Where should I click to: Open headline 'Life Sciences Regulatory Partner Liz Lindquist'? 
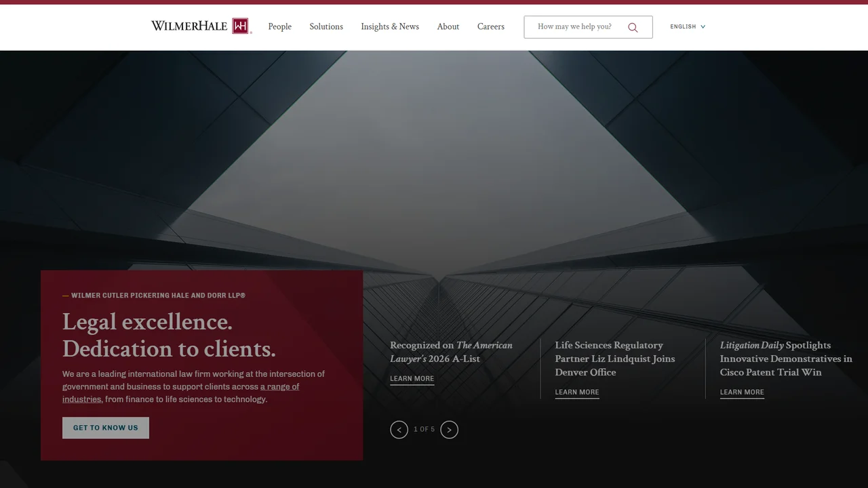click(x=615, y=359)
